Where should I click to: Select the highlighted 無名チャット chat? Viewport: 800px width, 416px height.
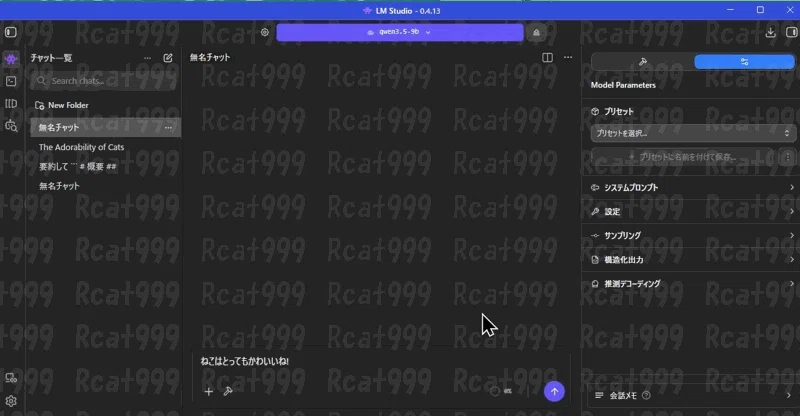105,128
